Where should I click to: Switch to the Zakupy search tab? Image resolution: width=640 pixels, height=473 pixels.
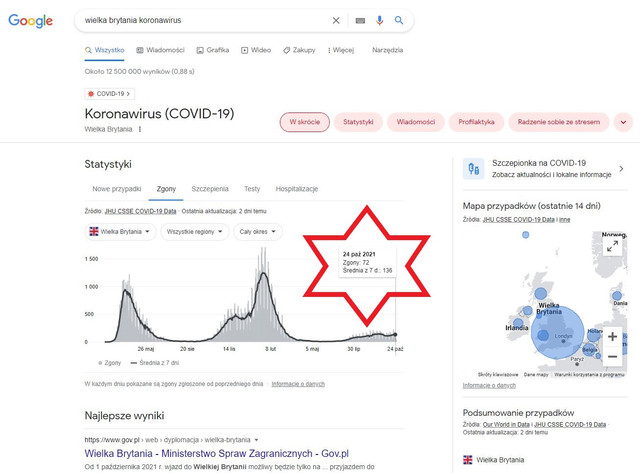point(299,50)
